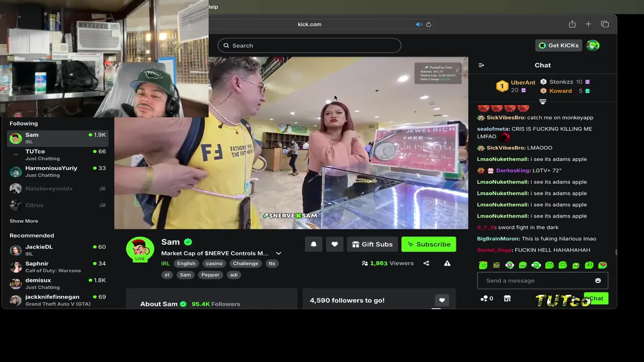Click sealofmeta username in chat
Screen dimensions: 644x362
click(493, 129)
